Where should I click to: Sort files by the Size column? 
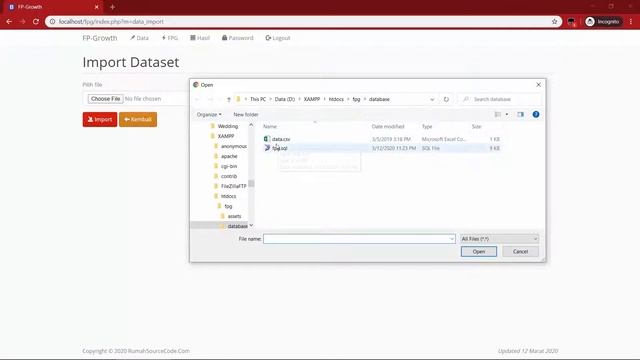(477, 127)
